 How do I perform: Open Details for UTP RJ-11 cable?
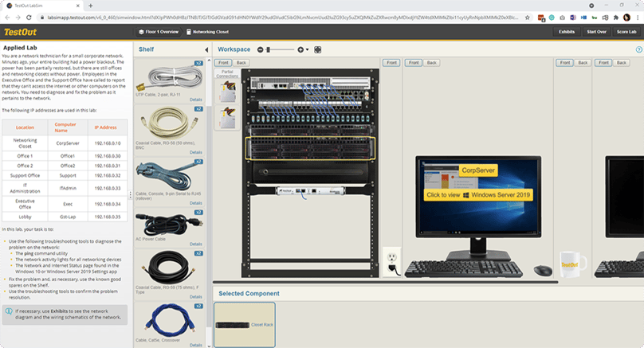[x=196, y=100]
